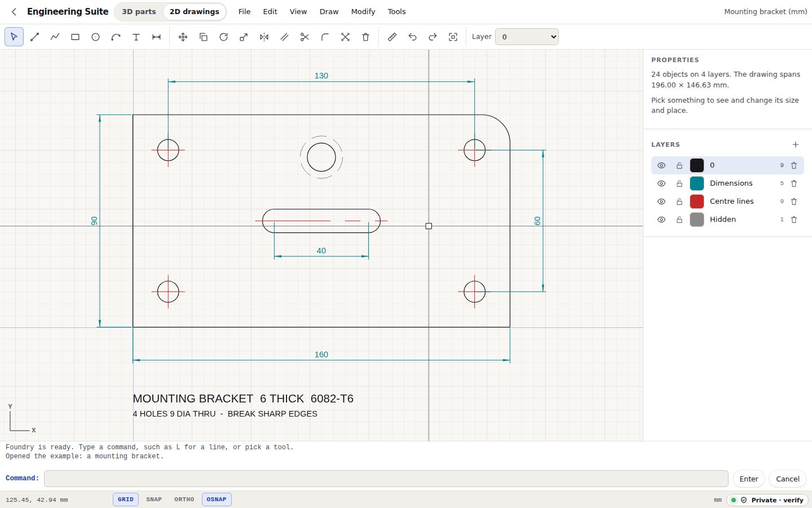Switch to the 3D parts tab
The width and height of the screenshot is (812, 508).
pyautogui.click(x=139, y=11)
